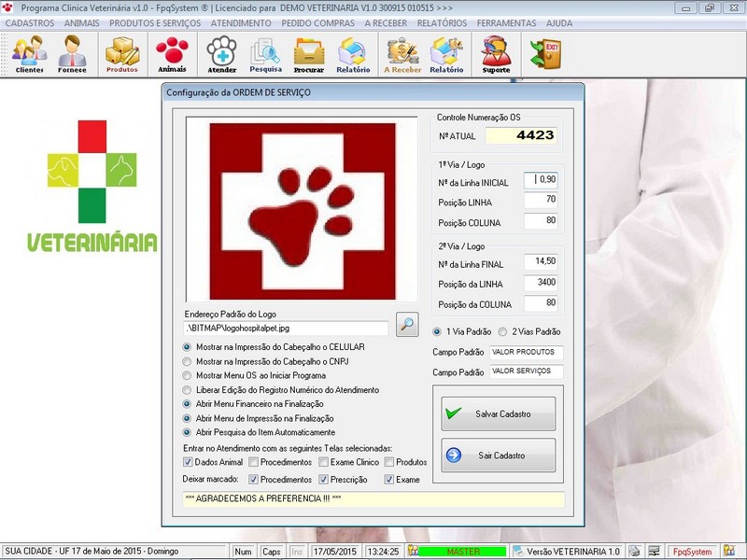Click the Exit door icon
This screenshot has height=560, width=747.
coord(546,53)
